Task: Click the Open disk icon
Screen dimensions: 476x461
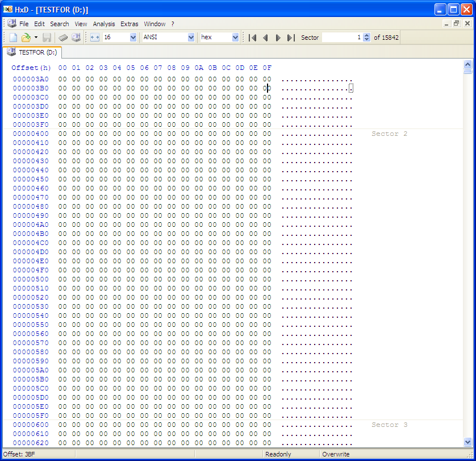Action: (x=76, y=38)
